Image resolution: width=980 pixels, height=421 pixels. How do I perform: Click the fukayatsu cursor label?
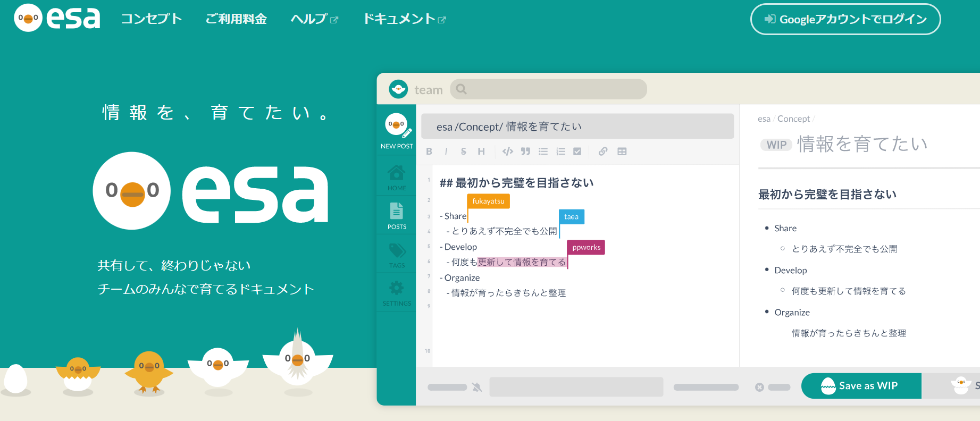click(x=488, y=201)
